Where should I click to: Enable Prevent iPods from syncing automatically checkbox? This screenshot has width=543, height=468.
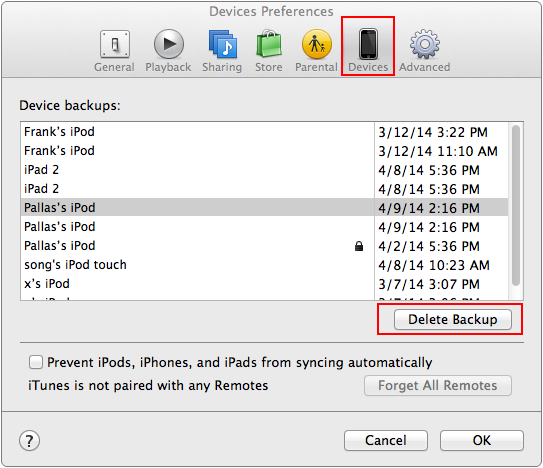(36, 362)
